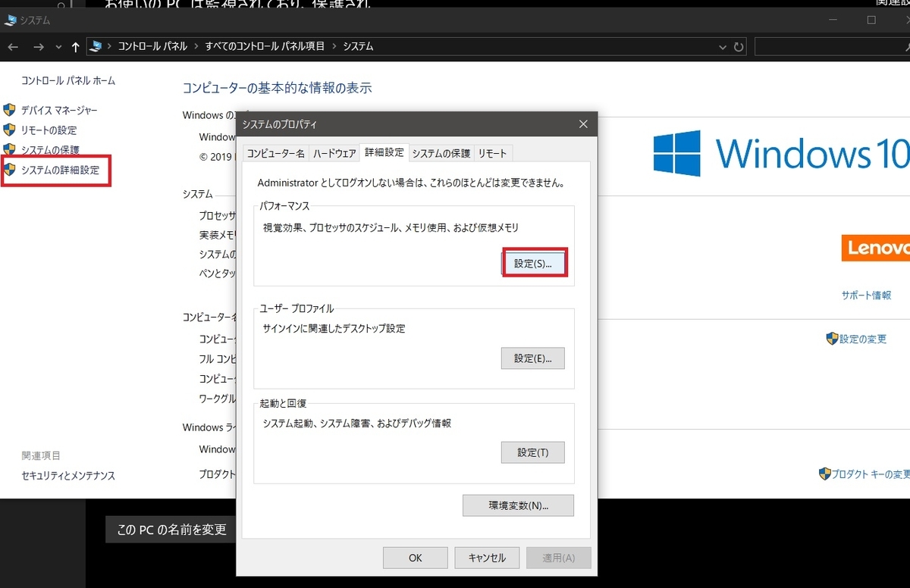Screen dimensions: 910x588
Task: Click この PC の名前を変更 button
Action: (x=172, y=530)
